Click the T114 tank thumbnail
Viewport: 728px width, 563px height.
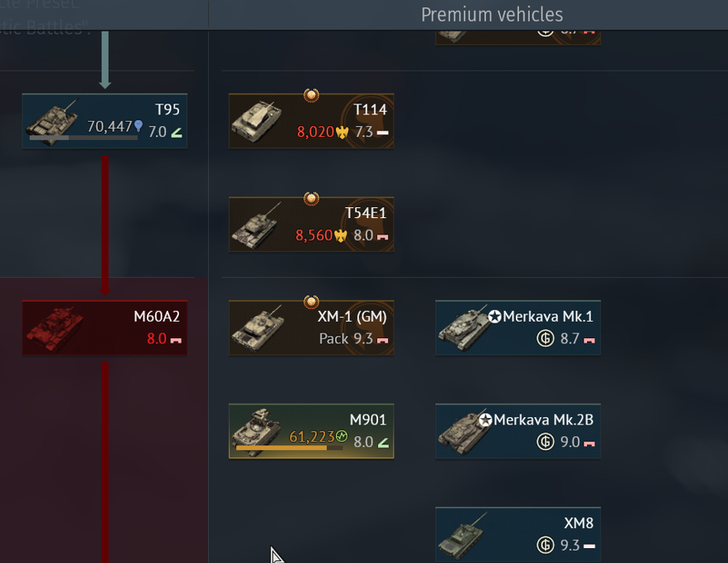click(257, 122)
